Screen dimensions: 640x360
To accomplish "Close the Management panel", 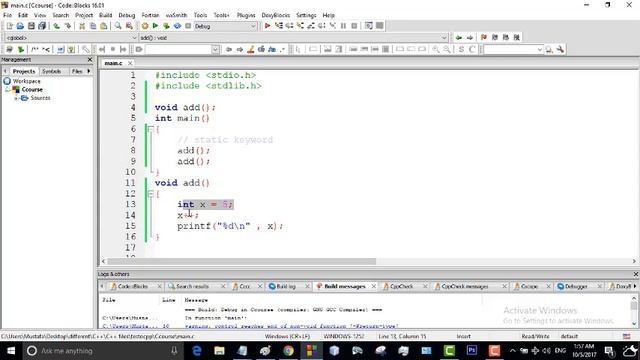I will (90, 60).
